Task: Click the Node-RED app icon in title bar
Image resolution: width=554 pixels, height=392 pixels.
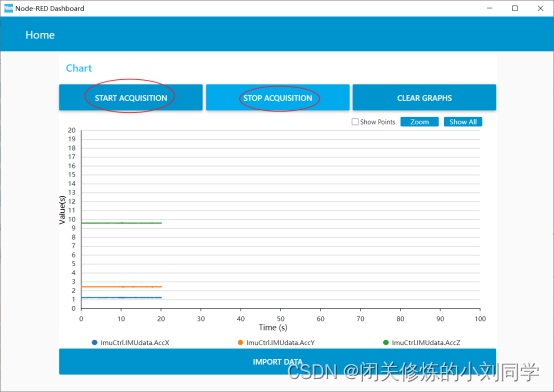Action: (8, 8)
